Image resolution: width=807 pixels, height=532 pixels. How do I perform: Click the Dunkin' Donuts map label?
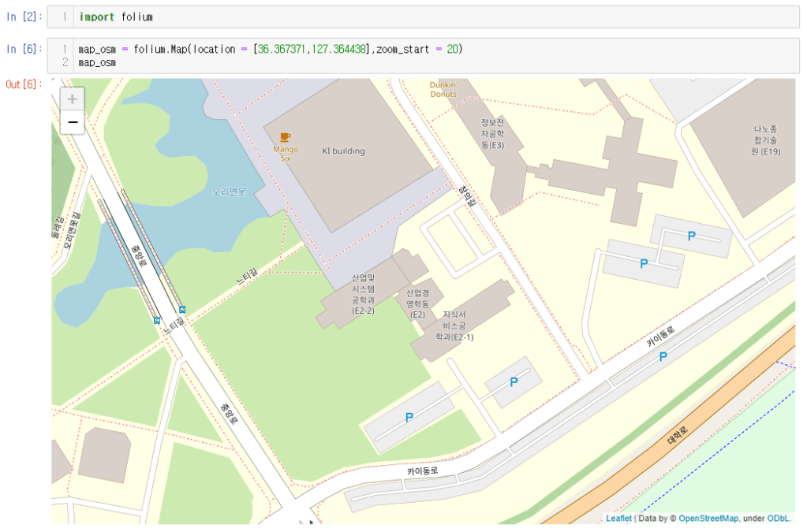[x=443, y=89]
